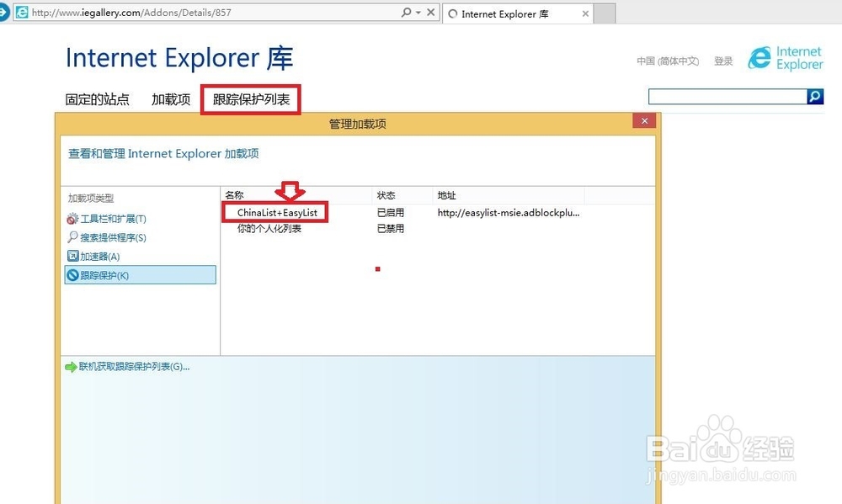The height and width of the screenshot is (504, 842).
Task: Click the search magnifier in address bar
Action: point(407,12)
